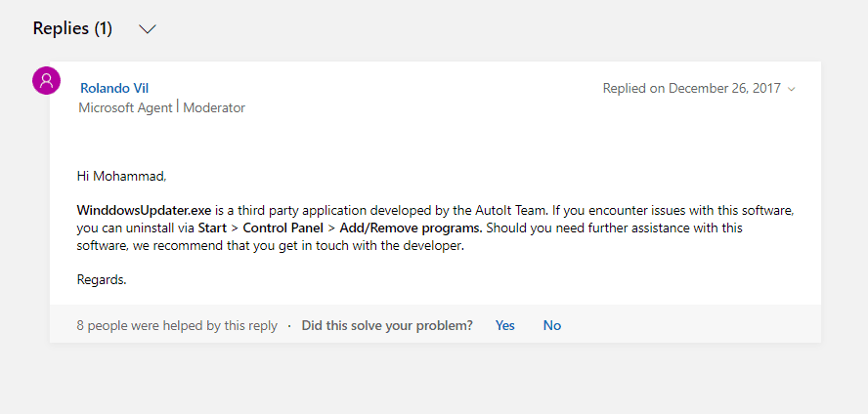Click the Microsoft Agent label

click(125, 107)
